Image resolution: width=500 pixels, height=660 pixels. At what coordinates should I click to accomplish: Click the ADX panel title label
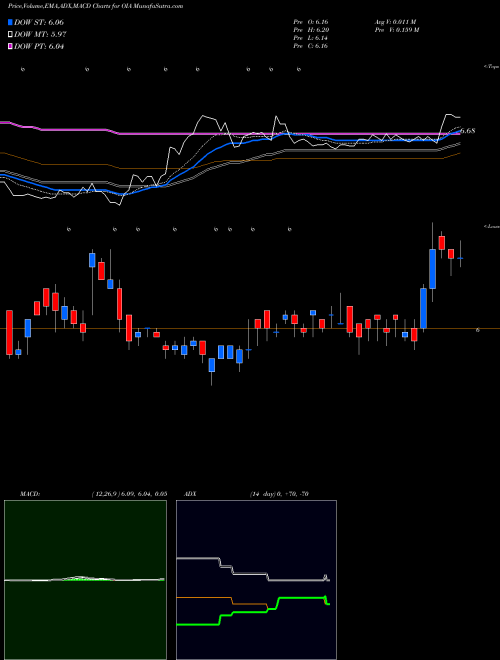click(x=188, y=494)
